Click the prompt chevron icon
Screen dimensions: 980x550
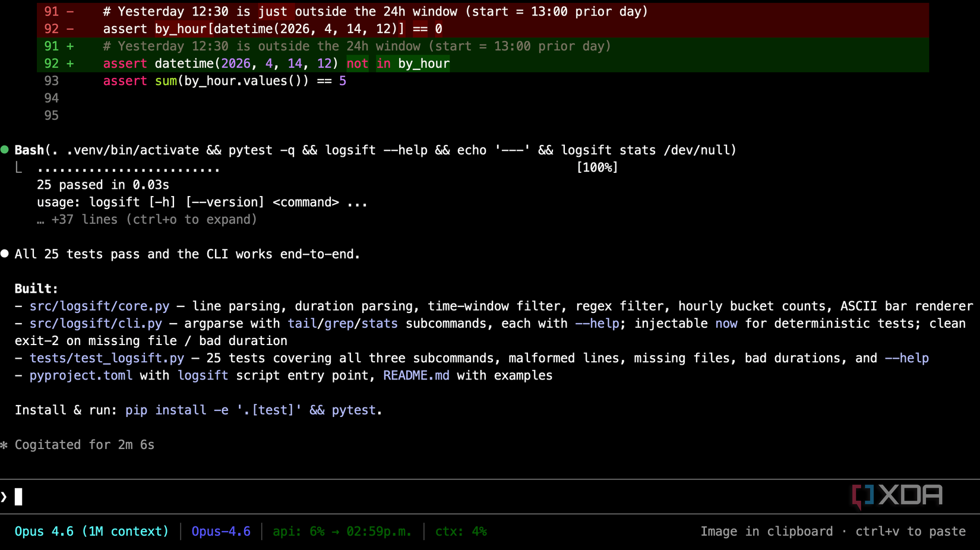click(4, 497)
